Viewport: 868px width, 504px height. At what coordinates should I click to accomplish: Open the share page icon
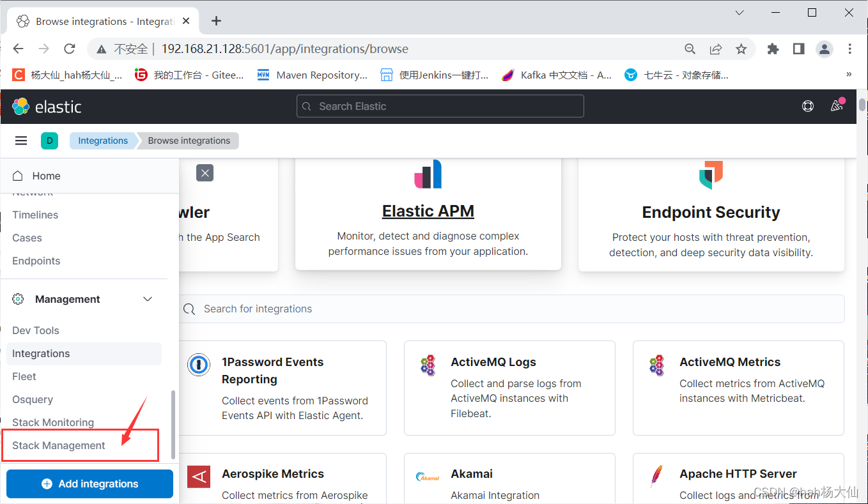click(x=716, y=49)
